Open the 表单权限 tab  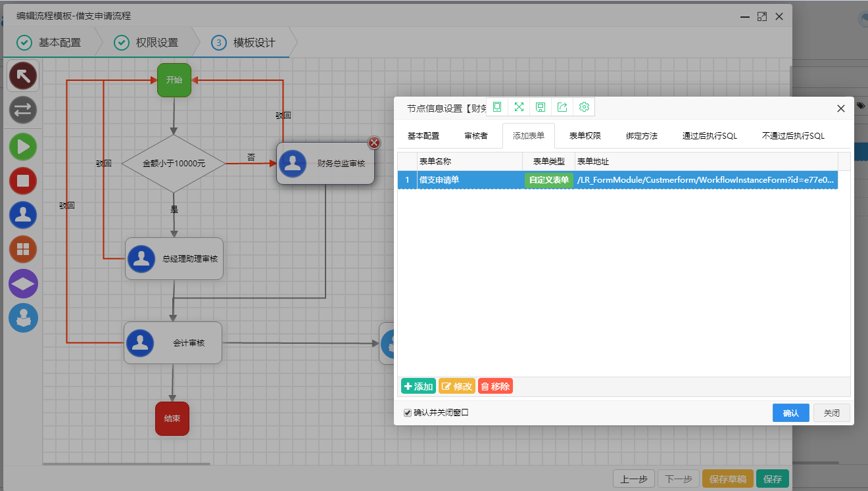(x=585, y=136)
